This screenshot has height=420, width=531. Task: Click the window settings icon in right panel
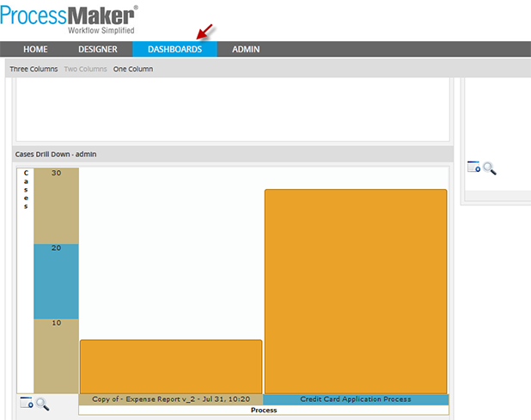coord(473,167)
